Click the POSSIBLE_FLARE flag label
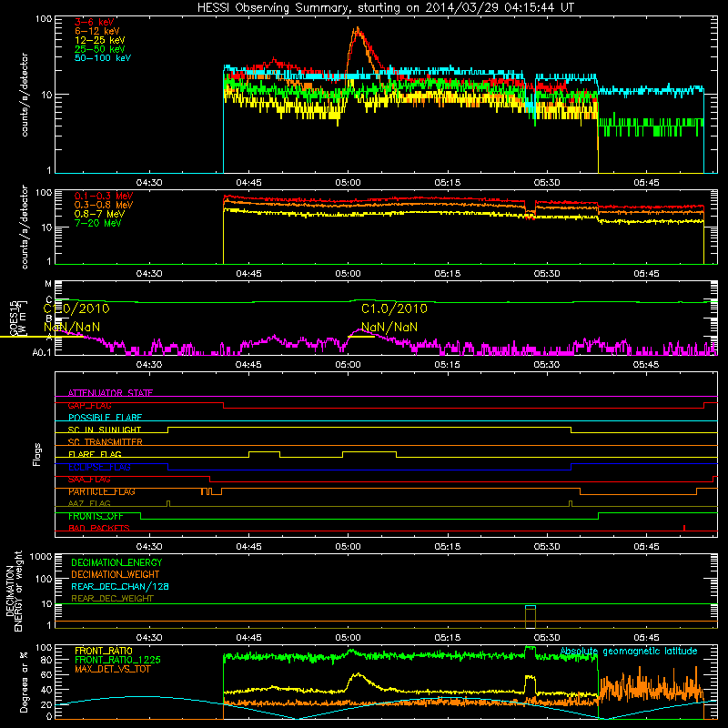This screenshot has width=728, height=728. click(105, 418)
